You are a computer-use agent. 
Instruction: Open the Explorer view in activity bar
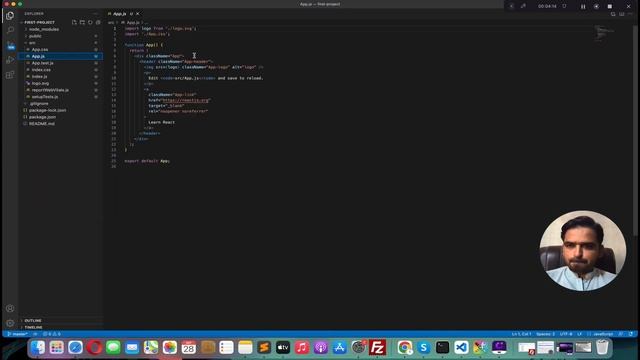click(10, 16)
